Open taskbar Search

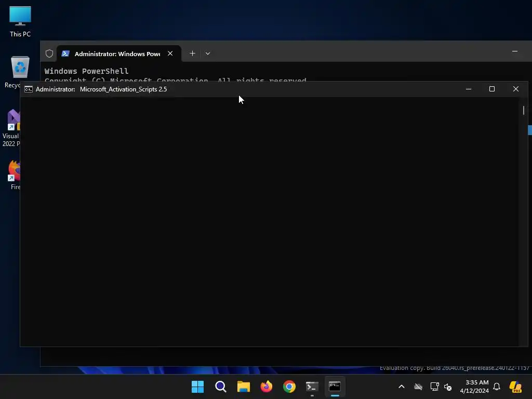click(x=220, y=387)
